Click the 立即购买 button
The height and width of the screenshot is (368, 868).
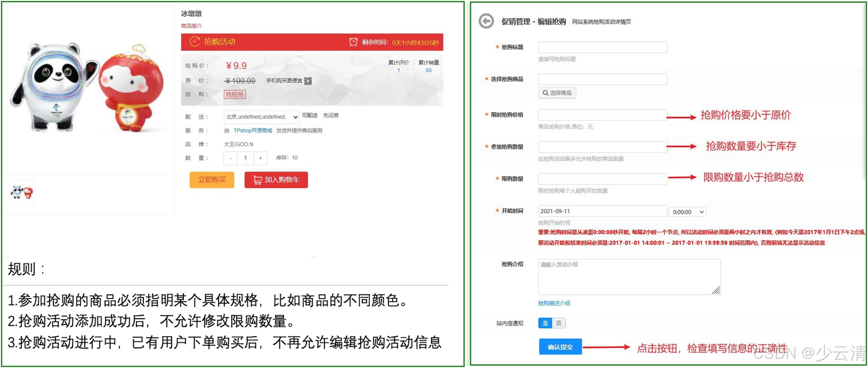[212, 180]
